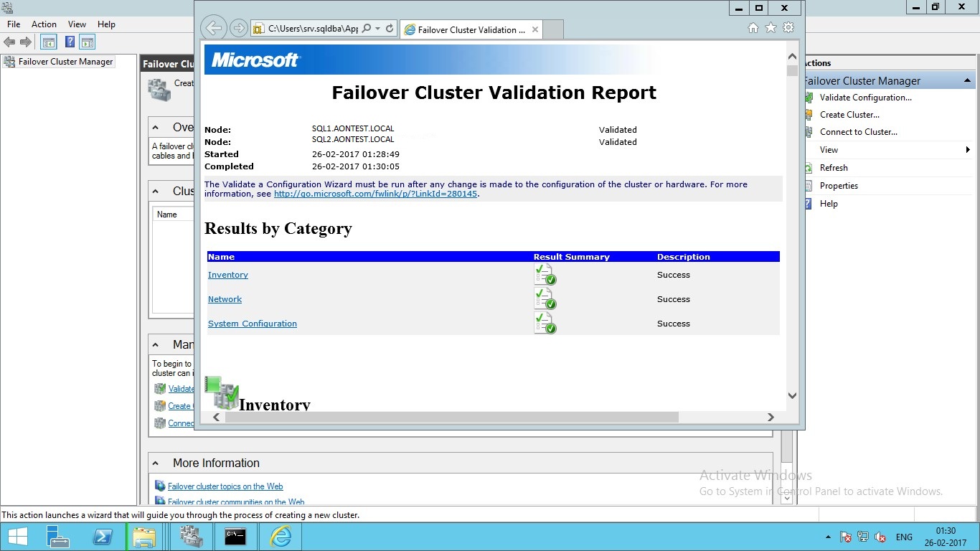Open the Windows Start button
This screenshot has width=980, height=551.
click(x=17, y=537)
